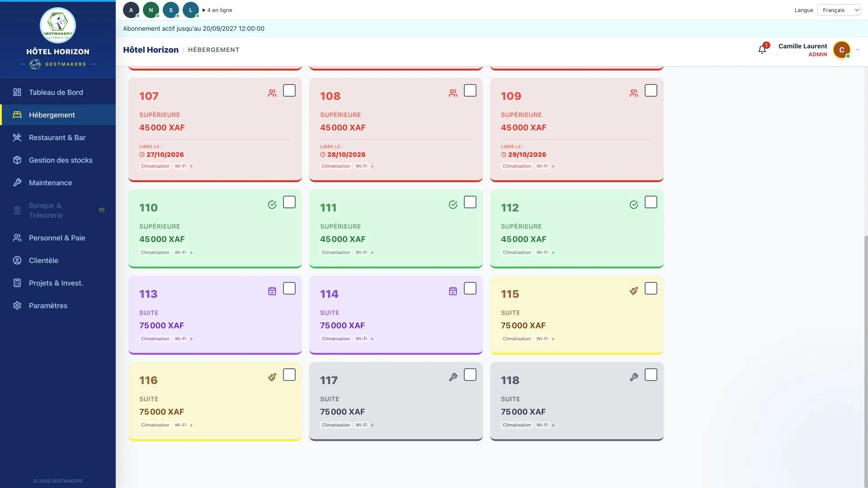Image resolution: width=868 pixels, height=488 pixels.
Task: Expand amenities plus on room 107
Action: pyautogui.click(x=191, y=166)
